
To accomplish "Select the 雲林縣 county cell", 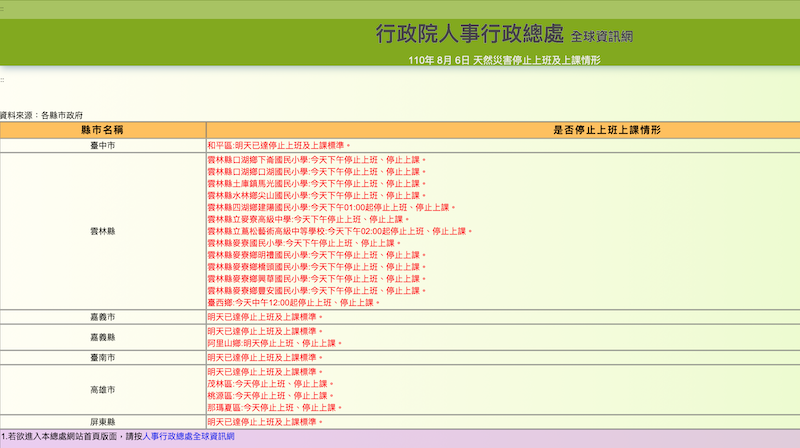I will pyautogui.click(x=103, y=231).
